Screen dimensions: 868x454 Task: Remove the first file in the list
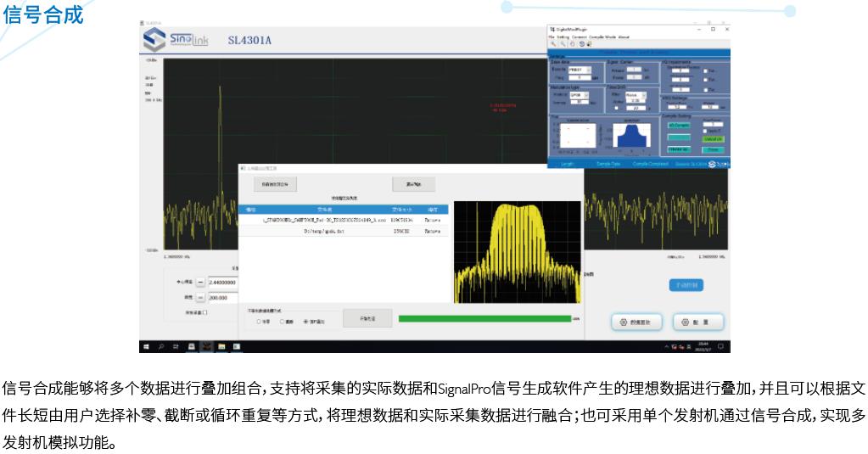(433, 220)
